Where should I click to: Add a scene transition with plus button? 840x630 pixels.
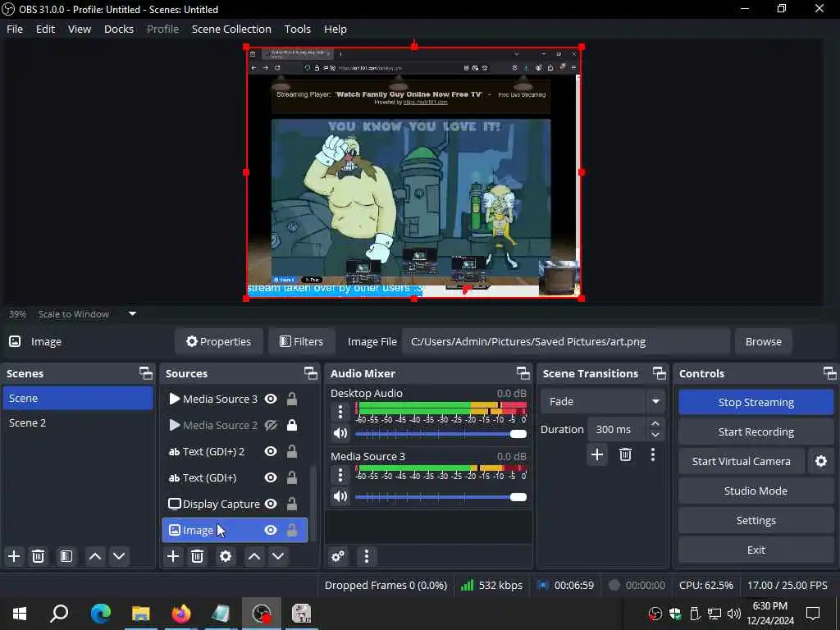tap(597, 454)
